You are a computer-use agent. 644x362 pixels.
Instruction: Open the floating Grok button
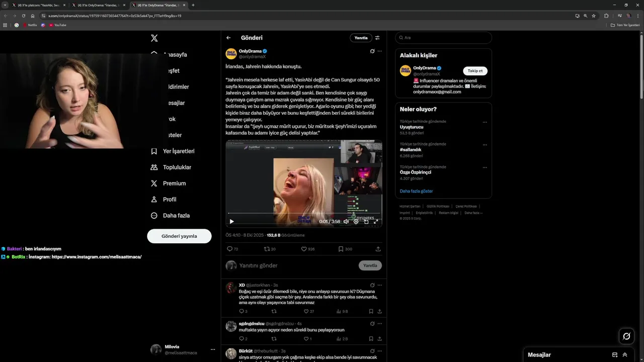(626, 336)
